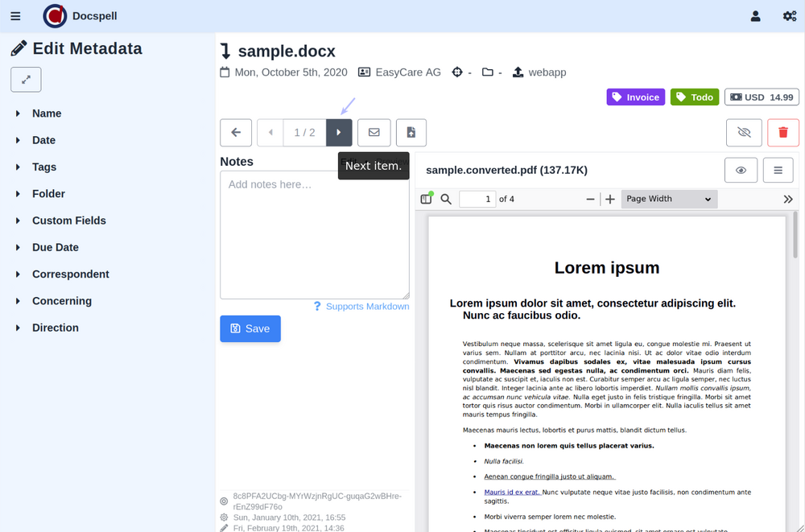Go to the next item arrow
This screenshot has height=532, width=805.
[x=339, y=133]
